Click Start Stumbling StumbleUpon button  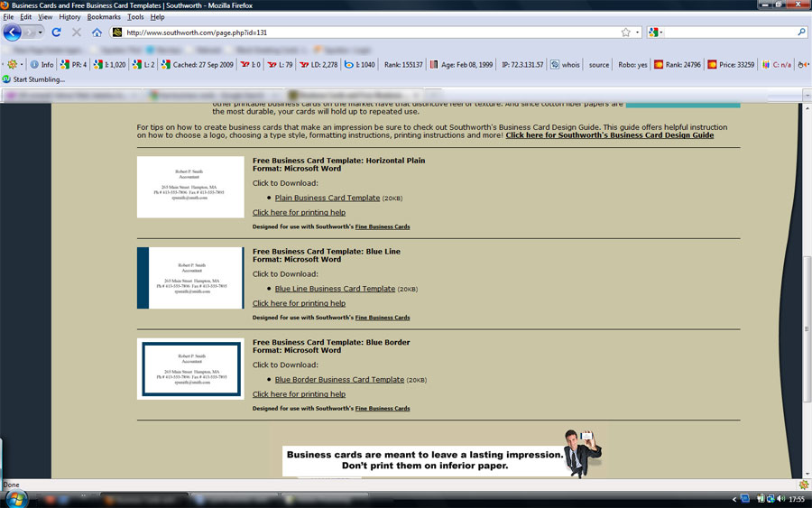point(33,79)
